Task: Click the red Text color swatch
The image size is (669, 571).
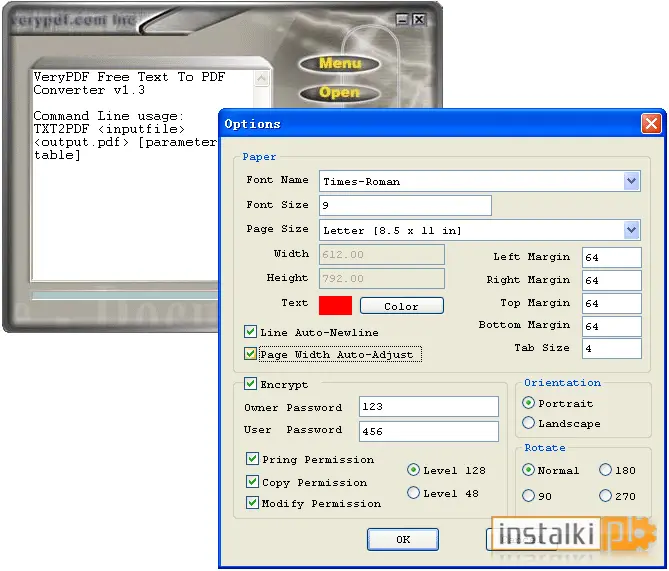Action: tap(335, 306)
